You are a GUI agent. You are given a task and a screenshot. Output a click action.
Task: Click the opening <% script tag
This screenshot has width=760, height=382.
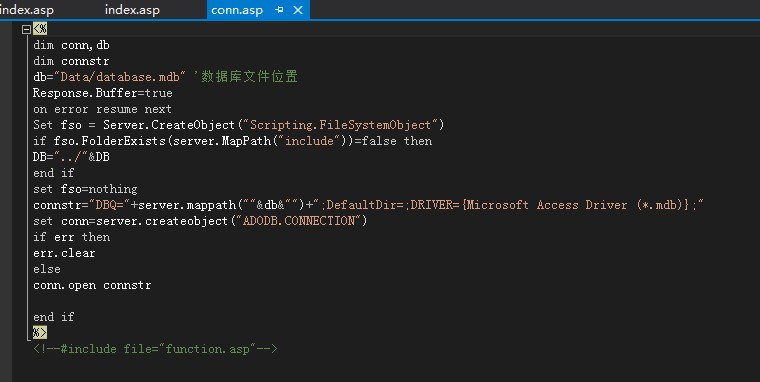(40, 29)
